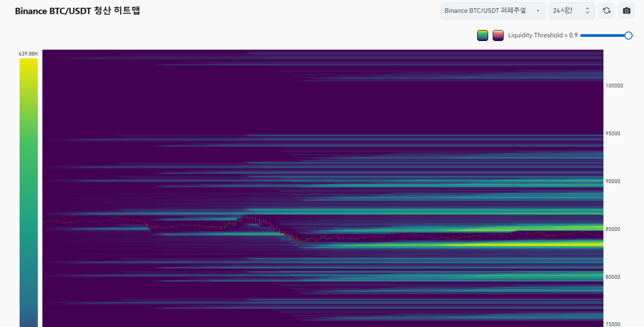The height and width of the screenshot is (327, 644).
Task: Click the camera screenshot icon
Action: (x=627, y=10)
